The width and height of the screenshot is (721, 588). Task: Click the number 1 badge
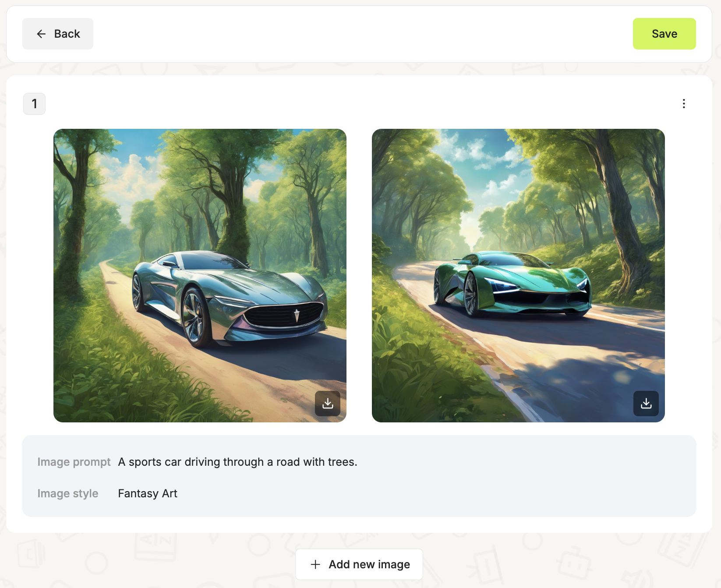point(34,104)
